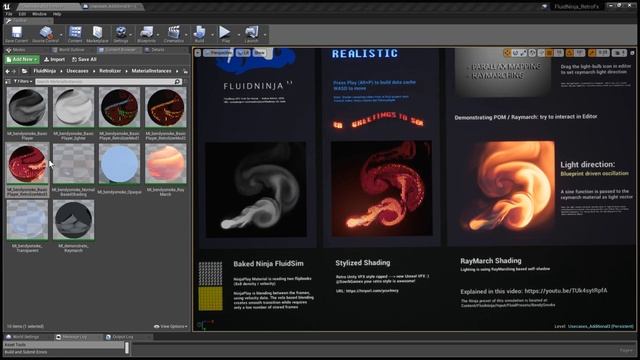Open the viewport options arrow menu
The width and height of the screenshot is (640, 360).
(x=198, y=53)
